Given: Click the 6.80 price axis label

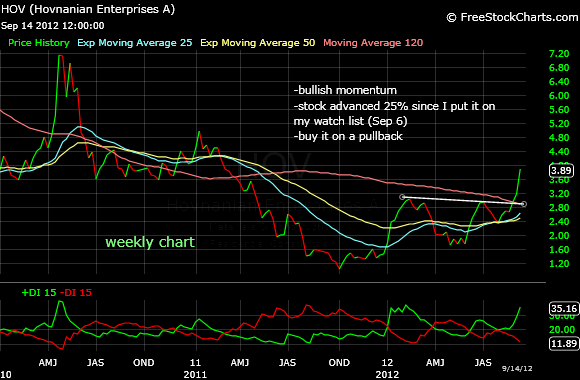Looking at the screenshot, I should pos(559,68).
